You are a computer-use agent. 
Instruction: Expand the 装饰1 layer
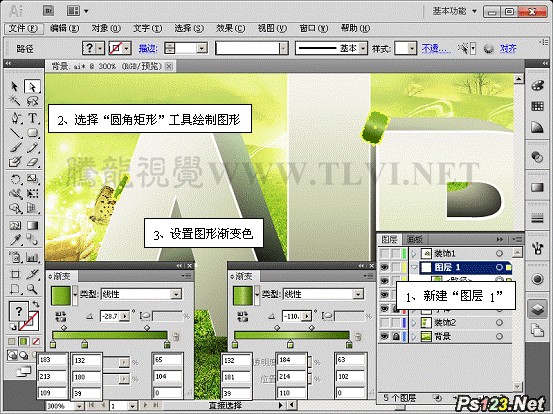414,254
